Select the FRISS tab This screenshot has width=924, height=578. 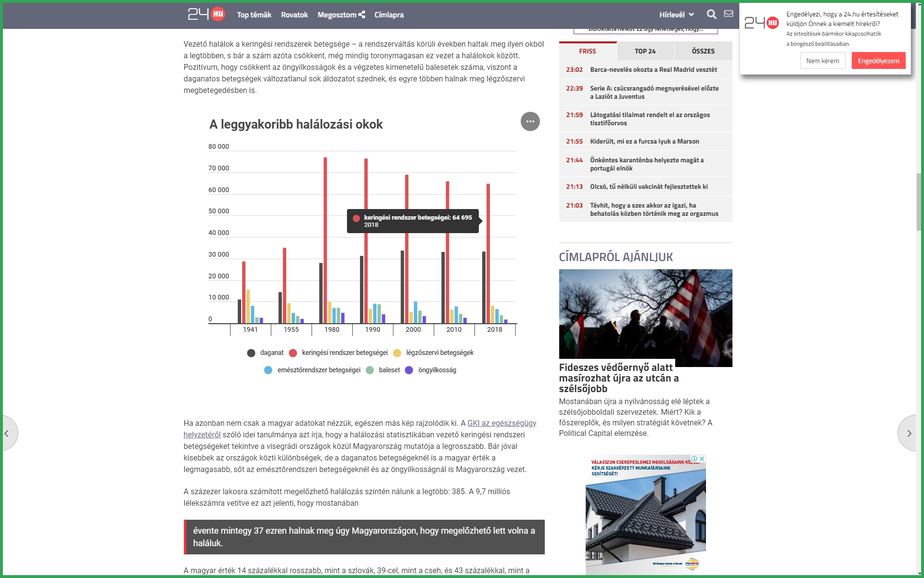click(x=588, y=51)
